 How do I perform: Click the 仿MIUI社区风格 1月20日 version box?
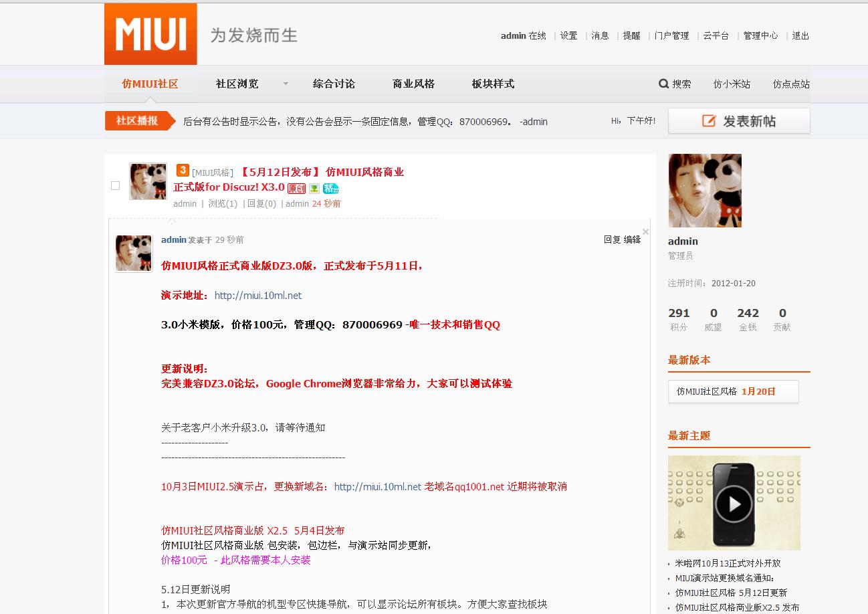point(733,391)
